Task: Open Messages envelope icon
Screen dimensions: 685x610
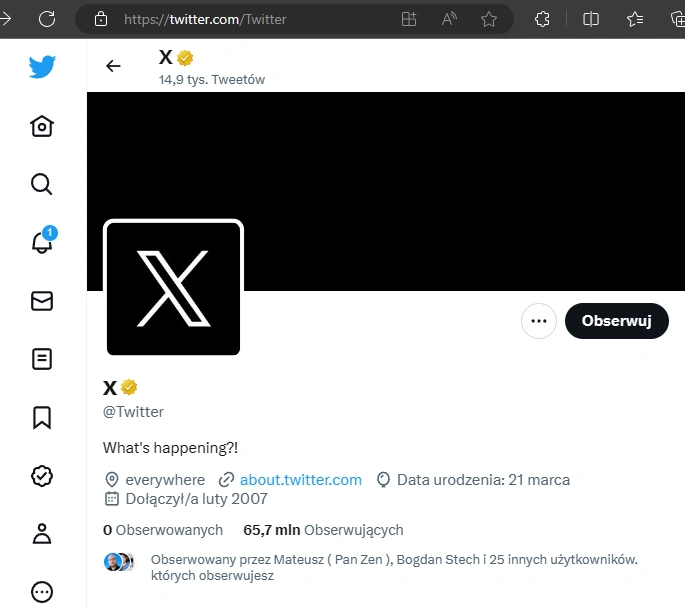Action: point(42,301)
